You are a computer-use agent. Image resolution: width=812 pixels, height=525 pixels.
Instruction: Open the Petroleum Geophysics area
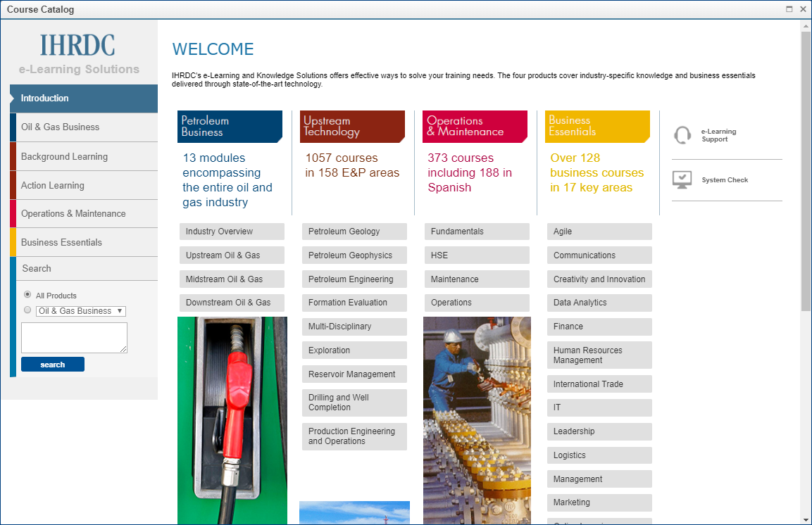(x=354, y=255)
